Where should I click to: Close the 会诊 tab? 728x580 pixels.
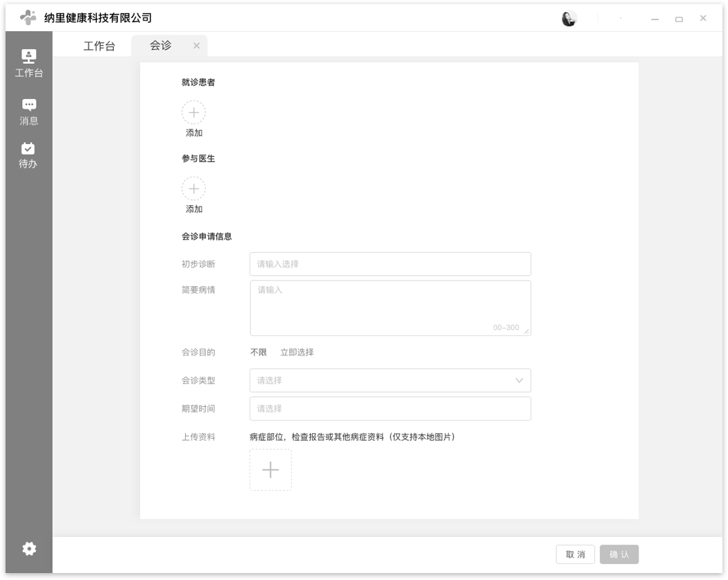pyautogui.click(x=196, y=46)
